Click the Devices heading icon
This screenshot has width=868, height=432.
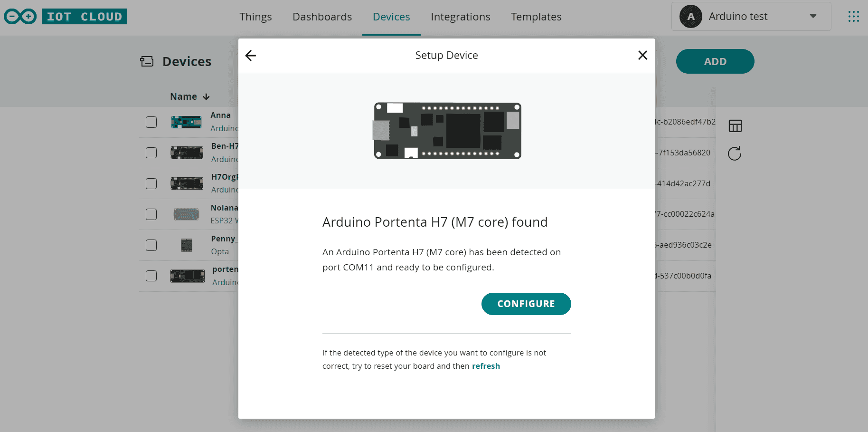pos(147,61)
